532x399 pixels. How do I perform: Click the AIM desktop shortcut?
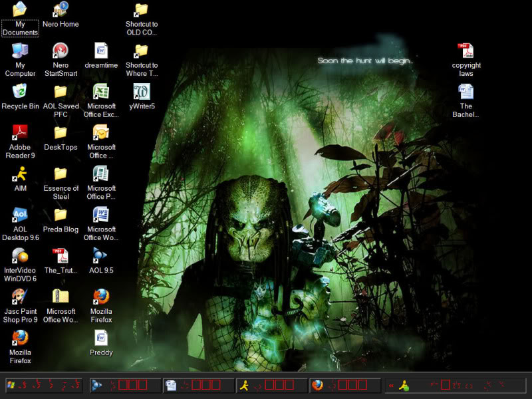pyautogui.click(x=20, y=179)
